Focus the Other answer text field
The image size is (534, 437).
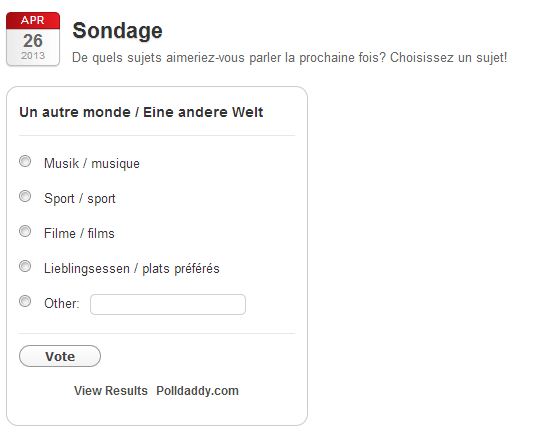[x=168, y=305]
